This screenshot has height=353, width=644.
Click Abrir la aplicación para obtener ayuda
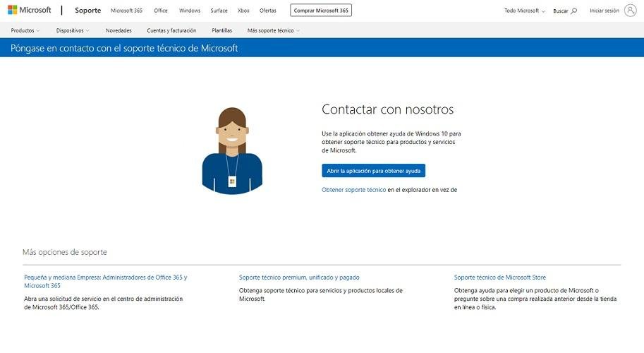coord(373,171)
